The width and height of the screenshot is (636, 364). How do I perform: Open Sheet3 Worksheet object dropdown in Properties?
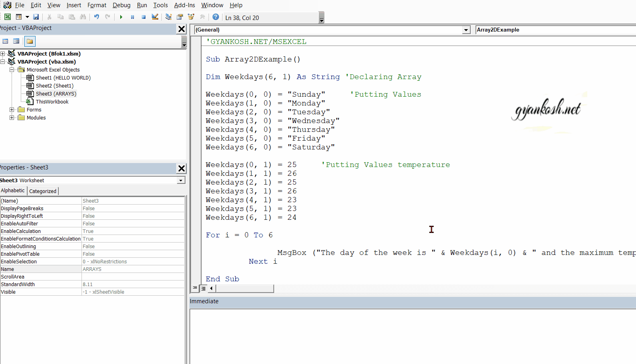[181, 181]
